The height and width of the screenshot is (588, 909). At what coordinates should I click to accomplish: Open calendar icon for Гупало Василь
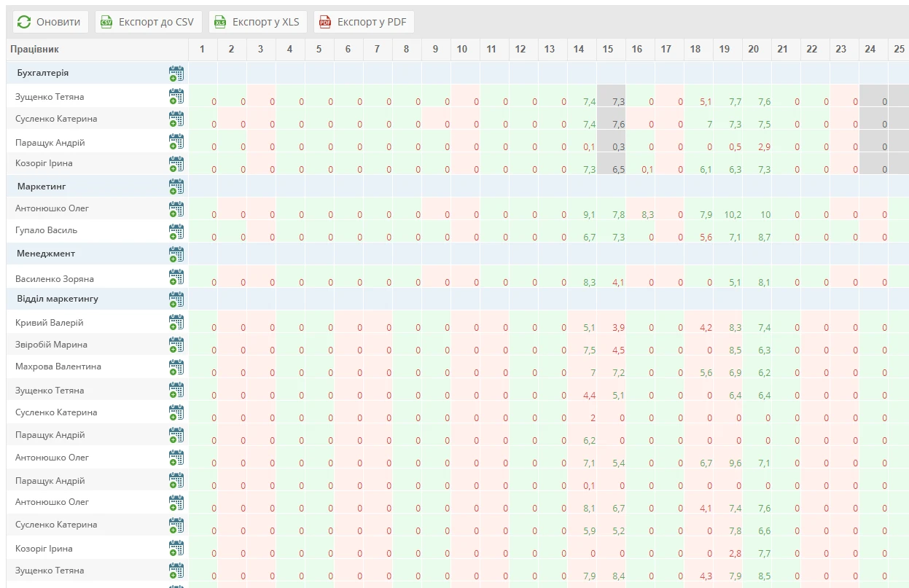(x=176, y=232)
